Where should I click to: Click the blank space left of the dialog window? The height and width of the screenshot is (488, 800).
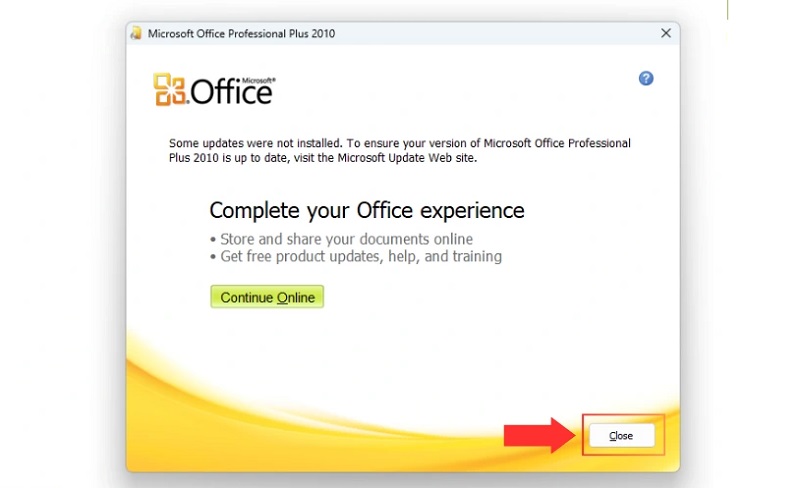click(60, 250)
